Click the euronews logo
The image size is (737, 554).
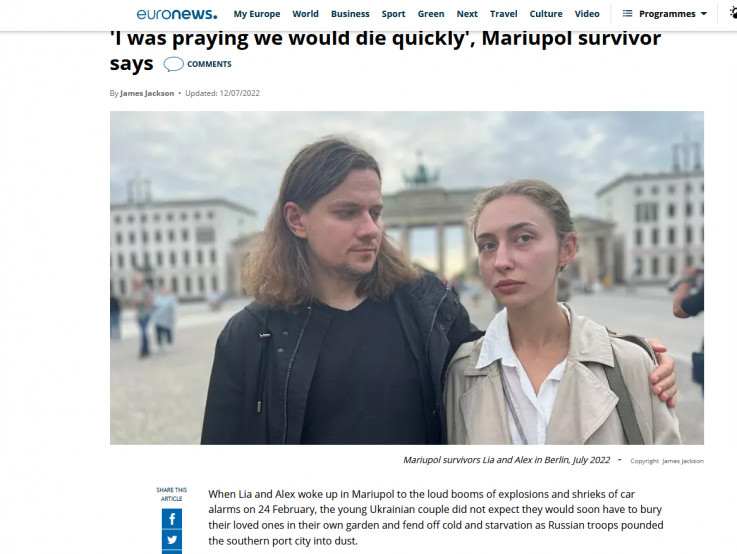177,14
